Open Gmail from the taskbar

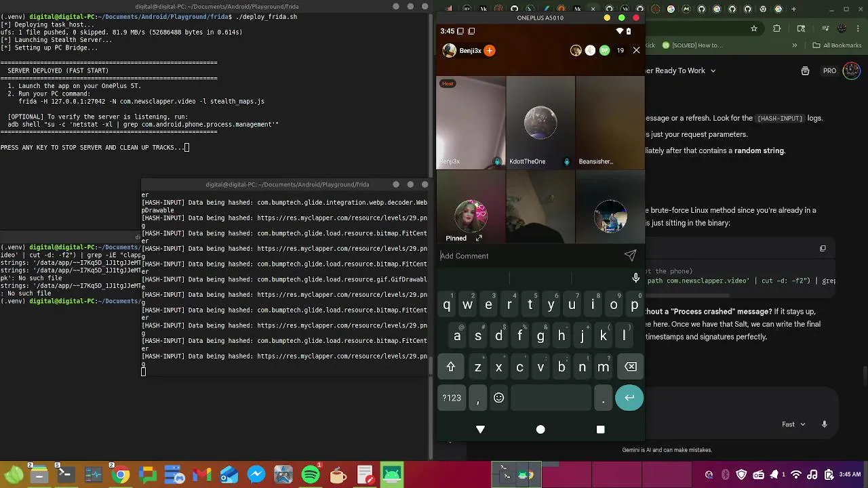(201, 475)
